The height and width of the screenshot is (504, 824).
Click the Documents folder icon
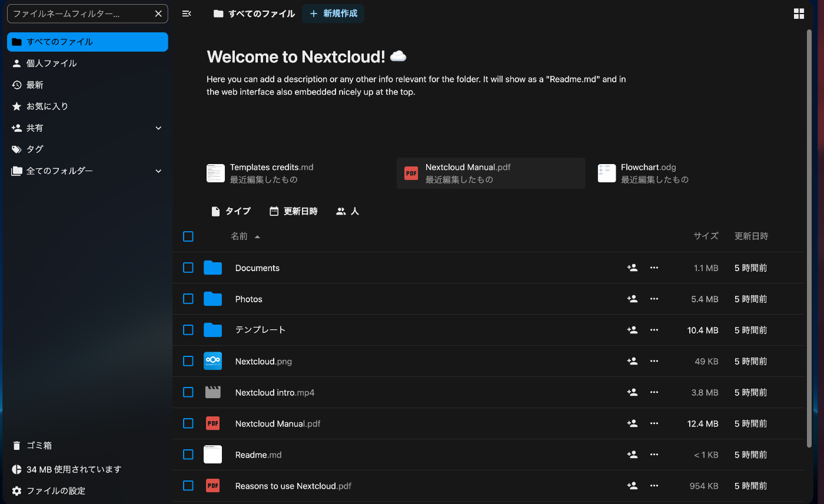tap(212, 268)
